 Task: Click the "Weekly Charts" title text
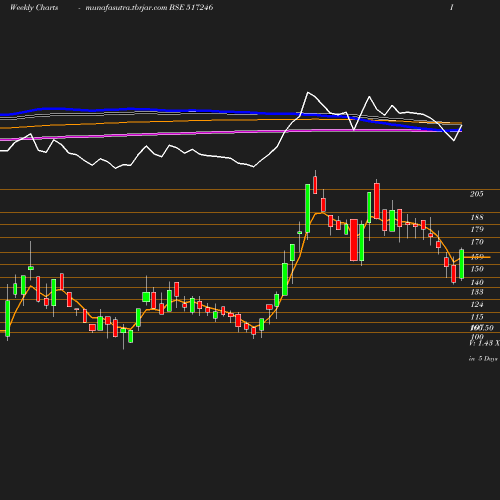point(34,7)
